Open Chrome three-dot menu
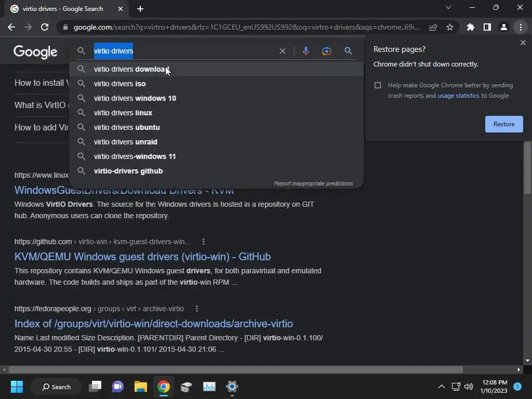The width and height of the screenshot is (532, 399). click(521, 27)
